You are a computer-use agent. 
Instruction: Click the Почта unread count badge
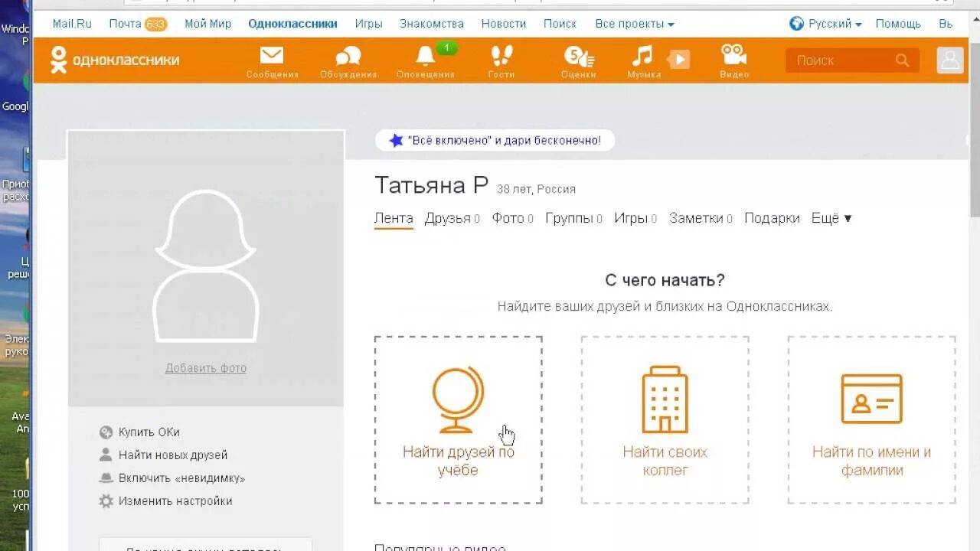pos(155,24)
